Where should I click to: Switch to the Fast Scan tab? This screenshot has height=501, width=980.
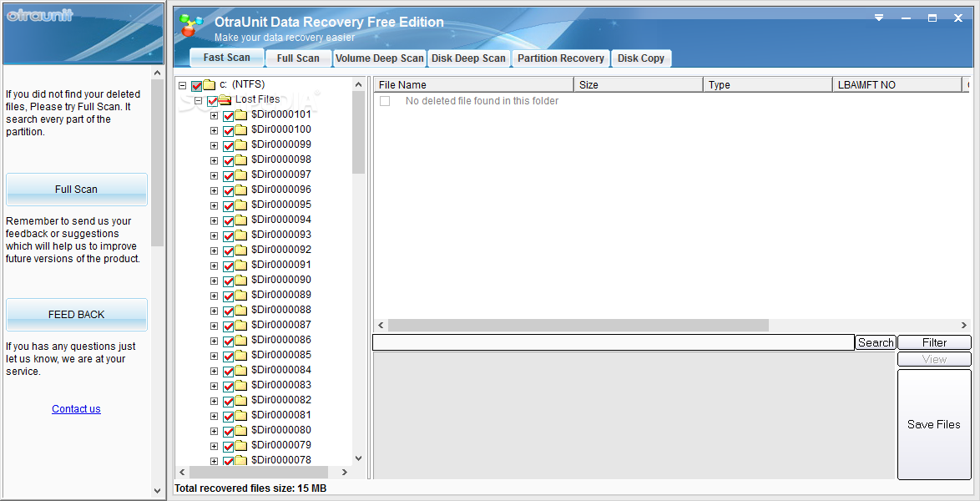tap(226, 58)
